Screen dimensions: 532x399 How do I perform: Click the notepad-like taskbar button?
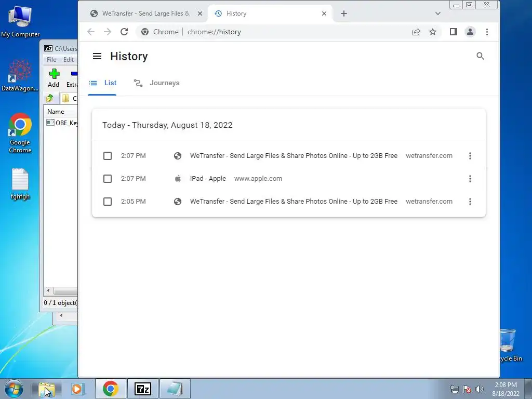[175, 389]
